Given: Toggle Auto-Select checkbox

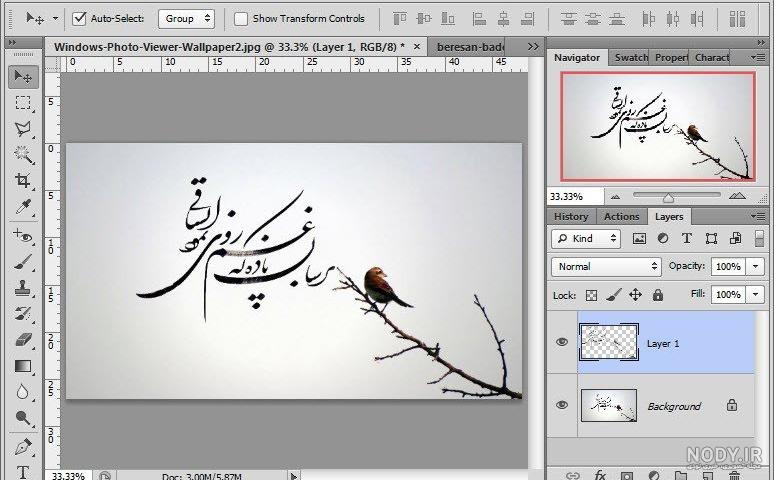Looking at the screenshot, I should [x=79, y=19].
